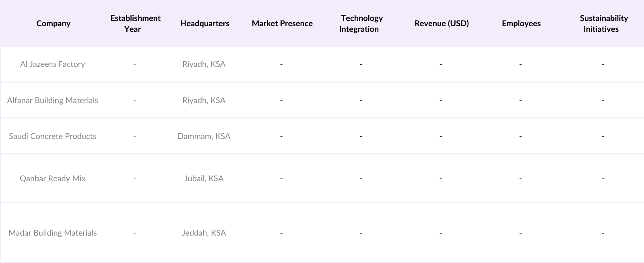Click the Establishment Year column header
Image resolution: width=644 pixels, height=263 pixels.
[135, 23]
